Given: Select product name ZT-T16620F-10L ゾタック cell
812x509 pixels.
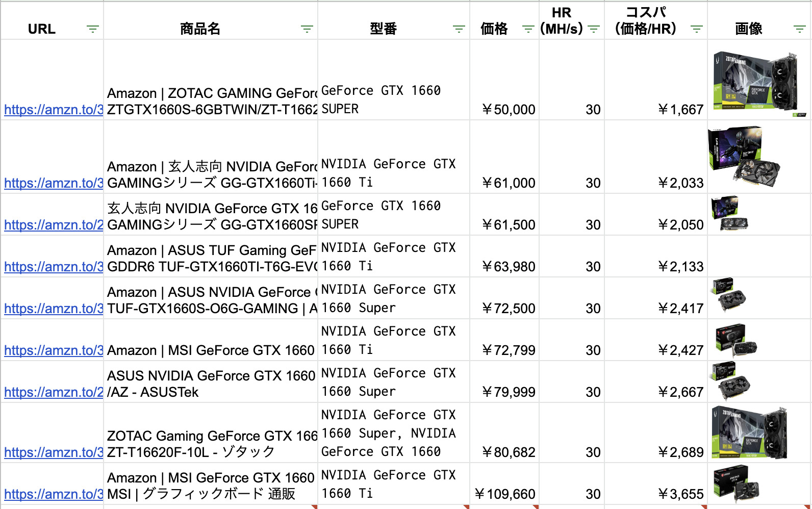Looking at the screenshot, I should coord(211,433).
